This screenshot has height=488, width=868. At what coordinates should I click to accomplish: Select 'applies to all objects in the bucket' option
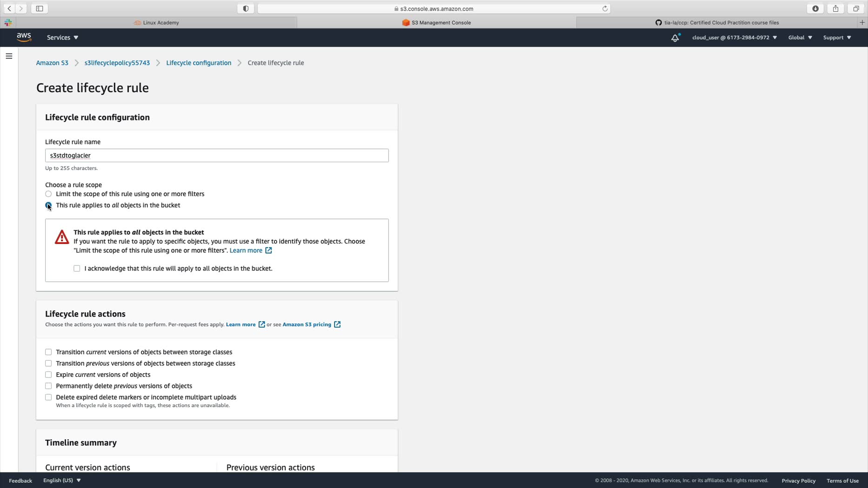[48, 205]
